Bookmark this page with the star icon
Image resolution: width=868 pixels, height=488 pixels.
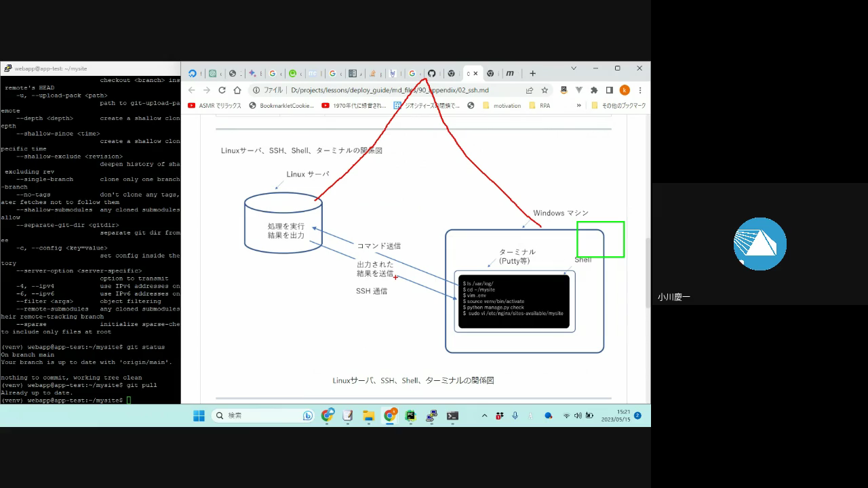[544, 90]
